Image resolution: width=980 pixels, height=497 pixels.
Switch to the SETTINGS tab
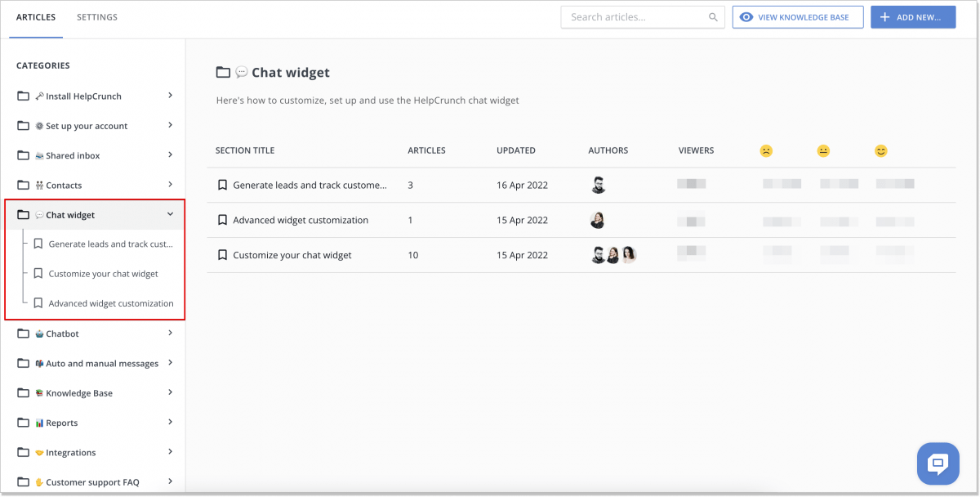click(96, 16)
